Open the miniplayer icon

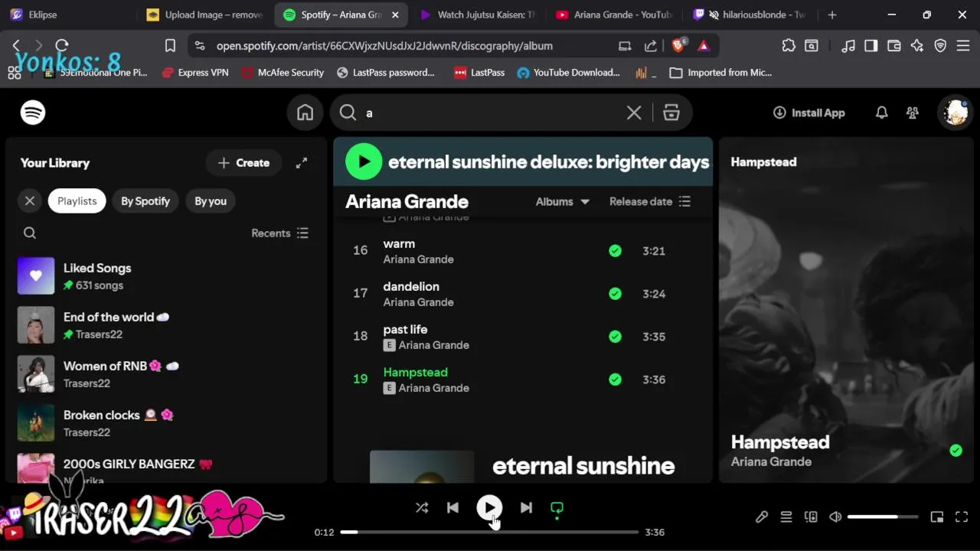937,517
